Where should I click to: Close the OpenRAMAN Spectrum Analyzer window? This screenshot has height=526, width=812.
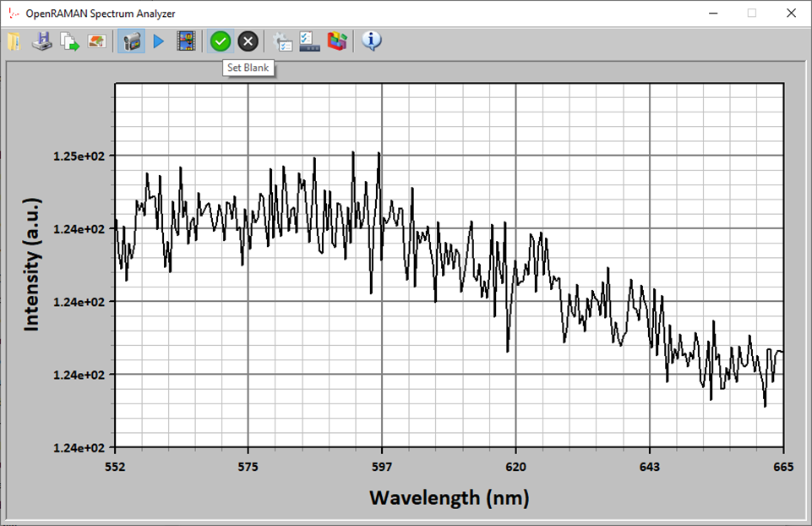coord(790,13)
